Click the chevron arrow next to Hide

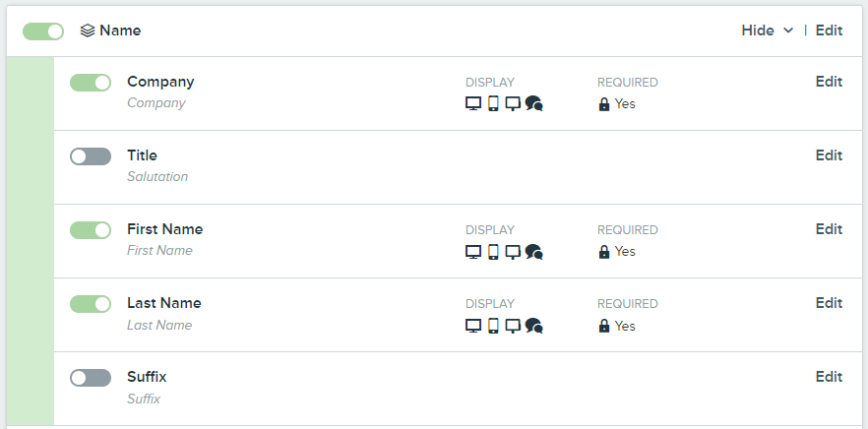pos(788,31)
